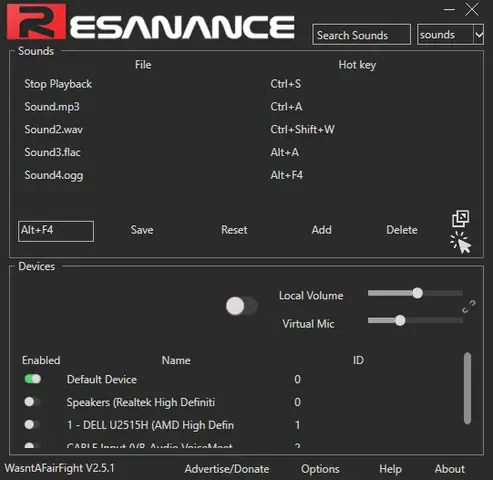This screenshot has height=480, width=493.
Task: Click the Save hotkey button
Action: 142,230
